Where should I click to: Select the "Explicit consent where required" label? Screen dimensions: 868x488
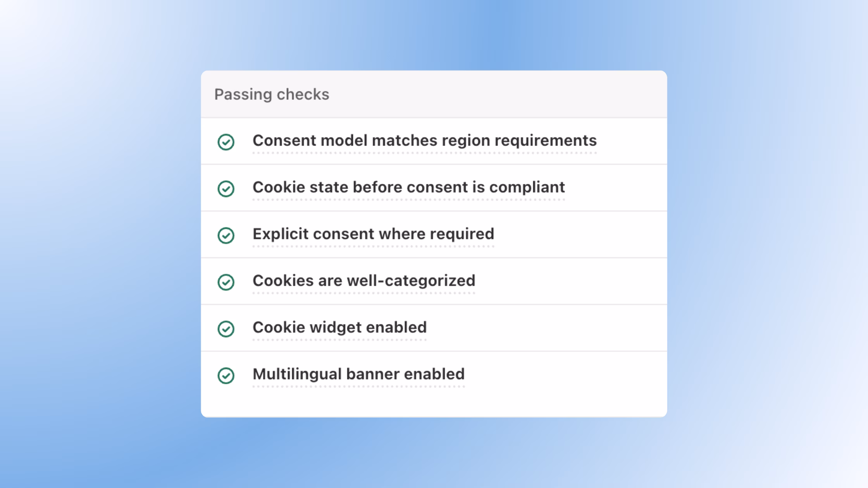point(373,234)
